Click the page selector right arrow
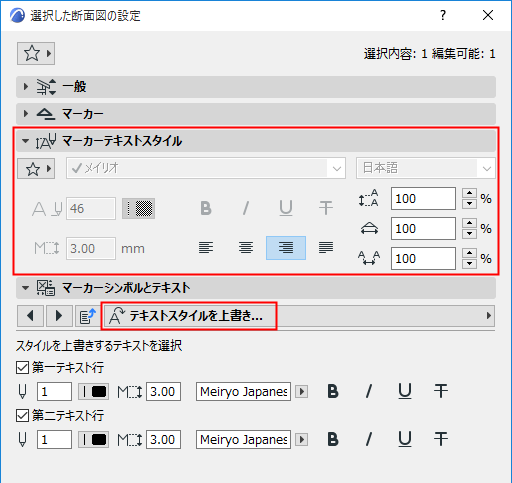Viewport: 512px width, 483px height. pos(489,316)
